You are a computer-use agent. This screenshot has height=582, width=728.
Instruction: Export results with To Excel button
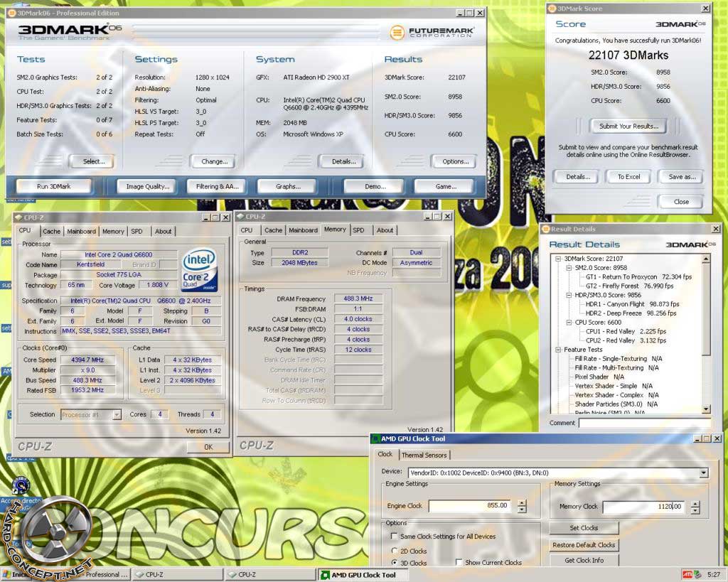pos(628,177)
